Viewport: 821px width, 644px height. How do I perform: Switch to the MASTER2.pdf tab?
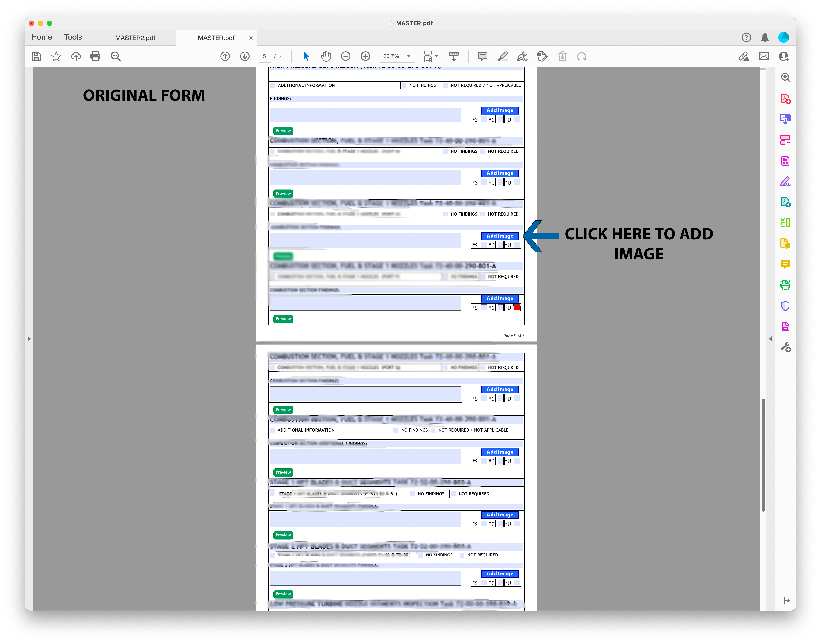point(135,38)
